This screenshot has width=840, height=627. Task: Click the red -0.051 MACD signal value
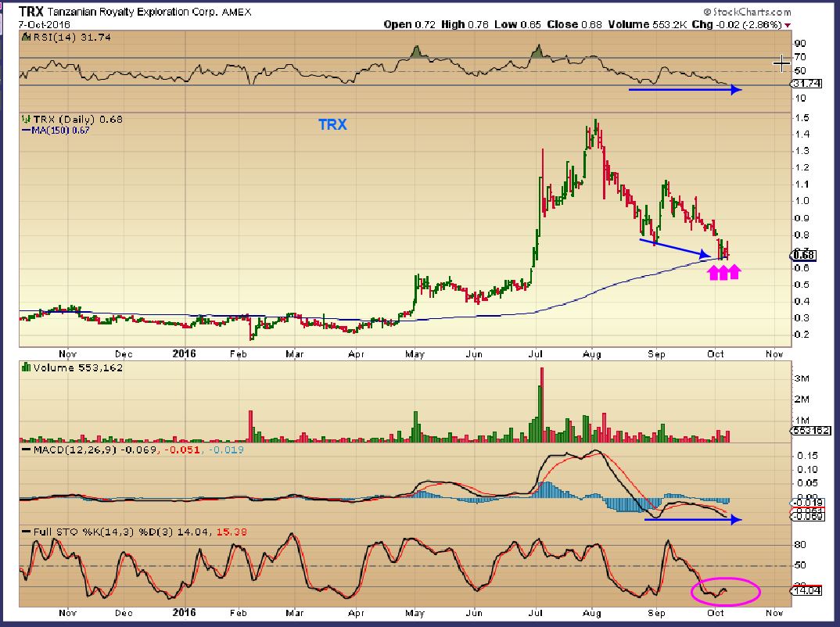[182, 450]
